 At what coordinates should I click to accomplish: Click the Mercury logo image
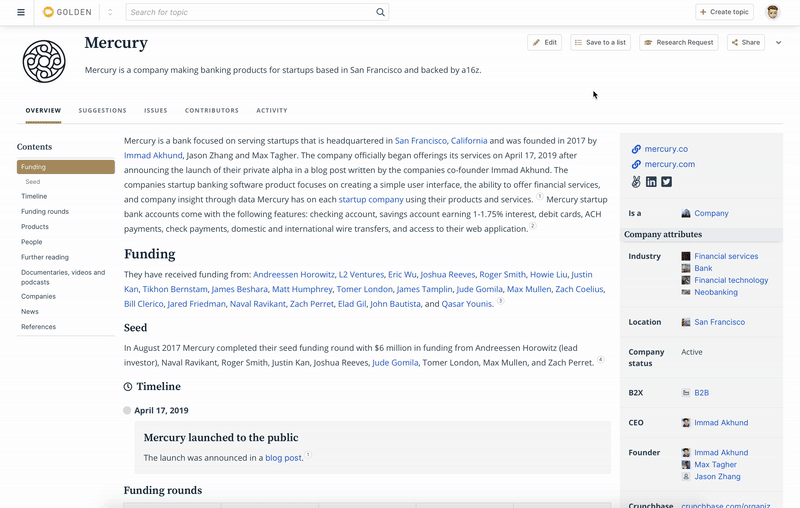(x=44, y=61)
